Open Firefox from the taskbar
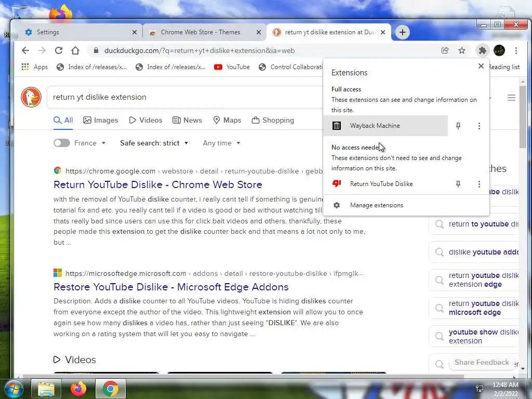The image size is (532, 399). tap(78, 389)
